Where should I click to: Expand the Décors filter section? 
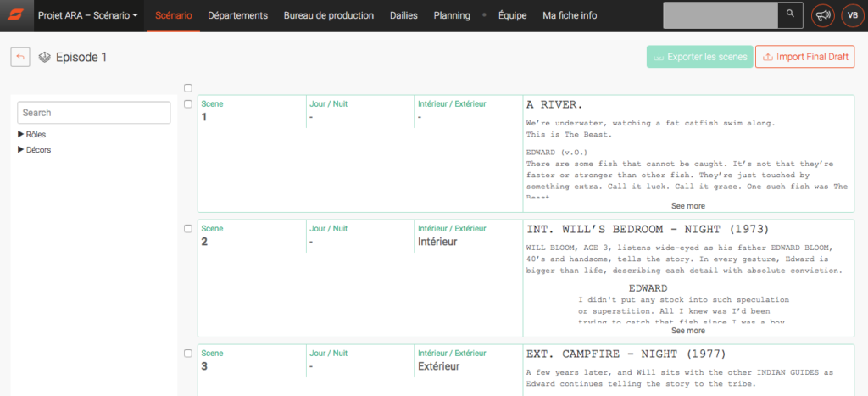[34, 150]
